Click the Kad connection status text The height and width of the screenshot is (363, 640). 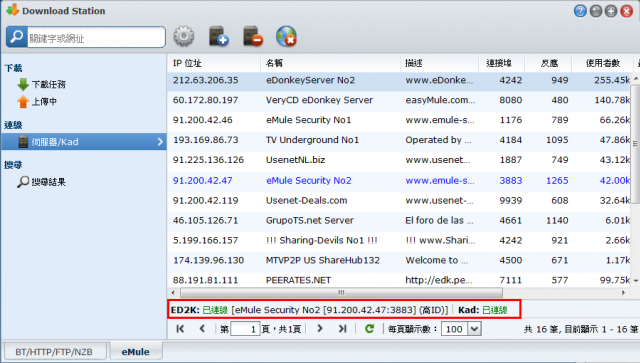pos(482,310)
